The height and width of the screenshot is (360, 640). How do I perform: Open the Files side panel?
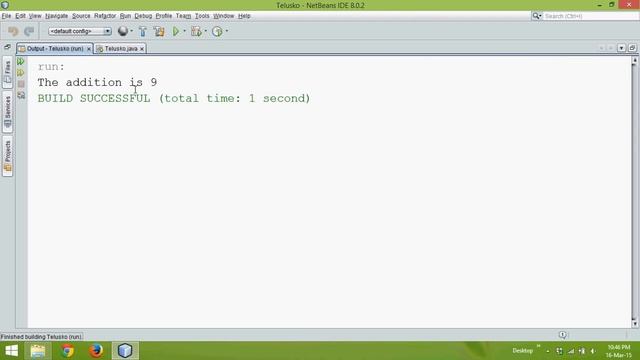pyautogui.click(x=7, y=72)
